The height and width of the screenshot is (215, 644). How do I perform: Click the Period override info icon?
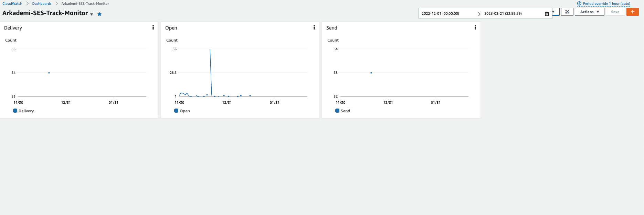(579, 4)
